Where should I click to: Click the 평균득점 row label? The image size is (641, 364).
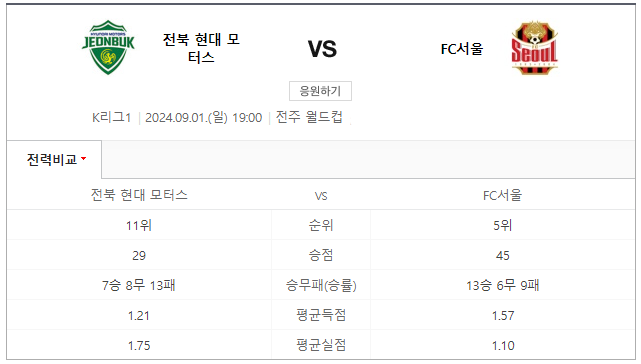[321, 315]
